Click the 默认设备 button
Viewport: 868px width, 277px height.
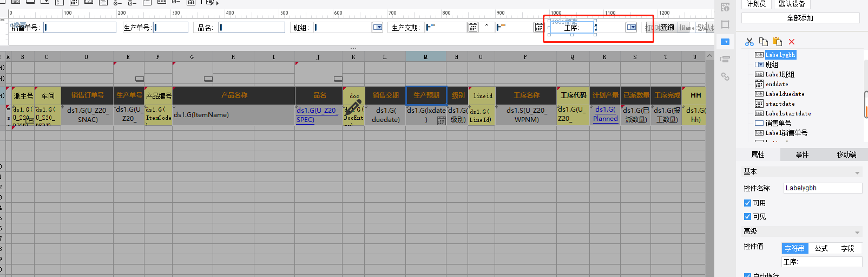coord(792,4)
